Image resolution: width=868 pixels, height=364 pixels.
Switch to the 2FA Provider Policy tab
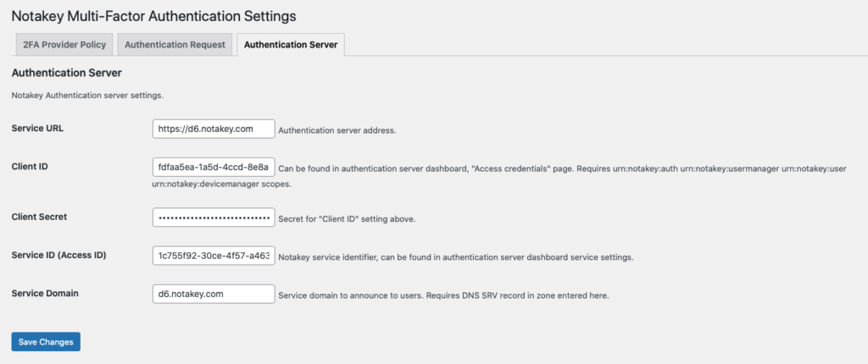click(x=64, y=45)
